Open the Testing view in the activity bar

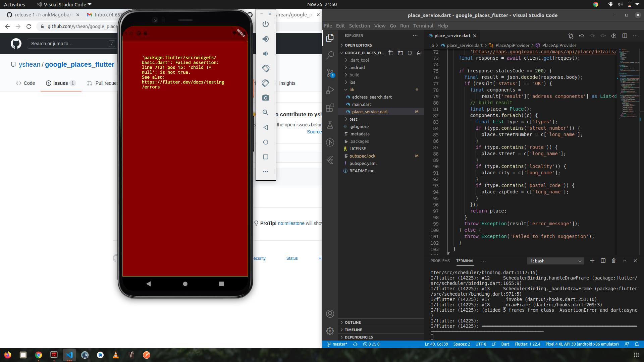tap(330, 125)
